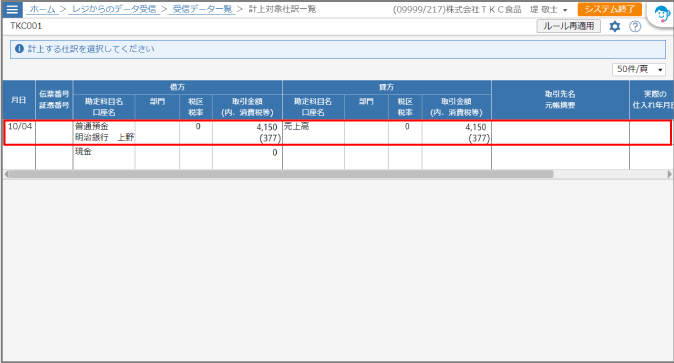Click the orange システム終了 button
The width and height of the screenshot is (674, 363).
tap(610, 9)
